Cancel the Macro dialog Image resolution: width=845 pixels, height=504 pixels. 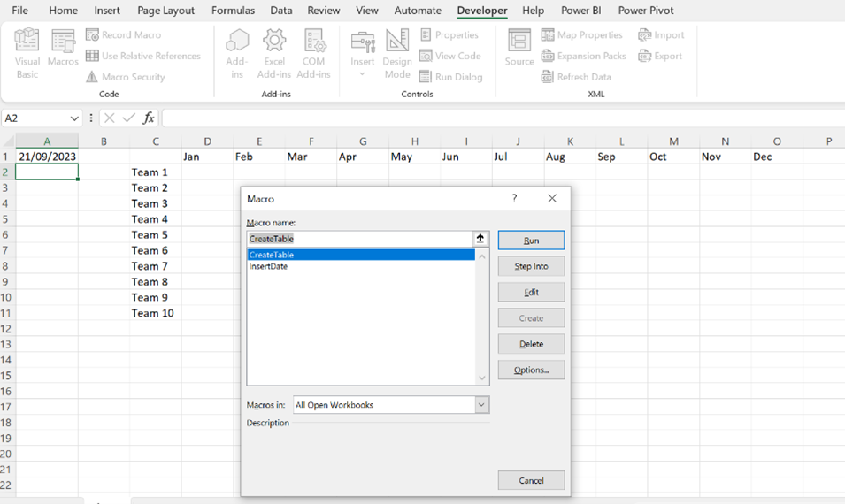point(532,480)
